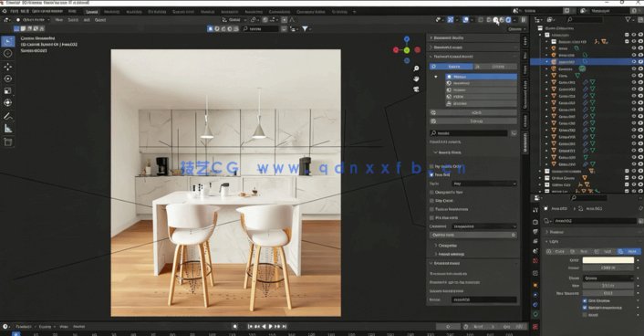Select the highlighted Area light type button

click(x=629, y=251)
